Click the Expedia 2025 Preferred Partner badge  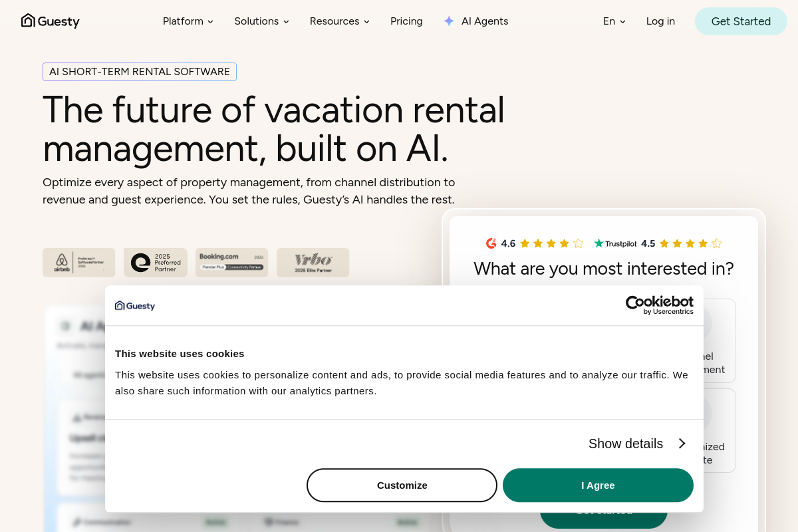click(x=156, y=263)
